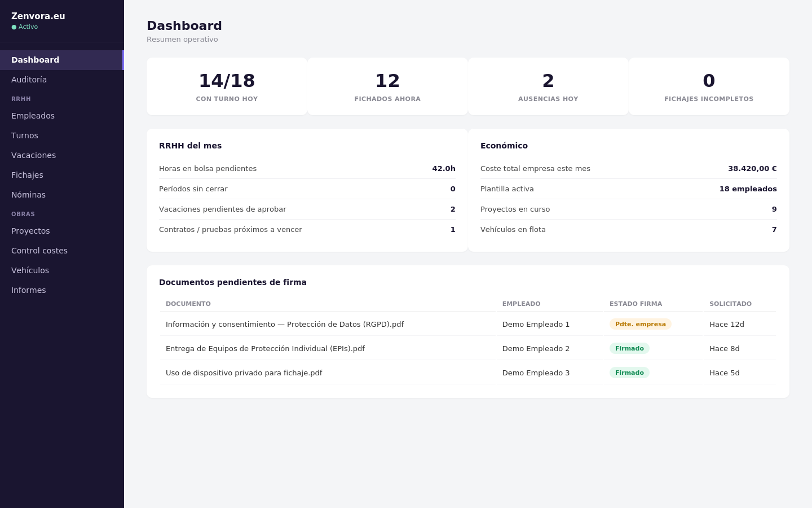Screen dimensions: 812x508
Task: Click the RRHH del mes heading
Action: coord(190,146)
